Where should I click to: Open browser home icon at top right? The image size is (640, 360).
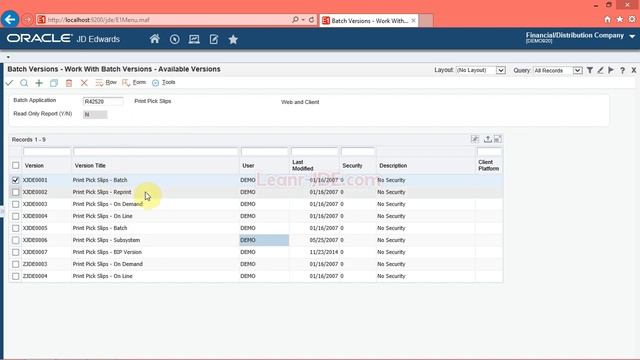[607, 19]
